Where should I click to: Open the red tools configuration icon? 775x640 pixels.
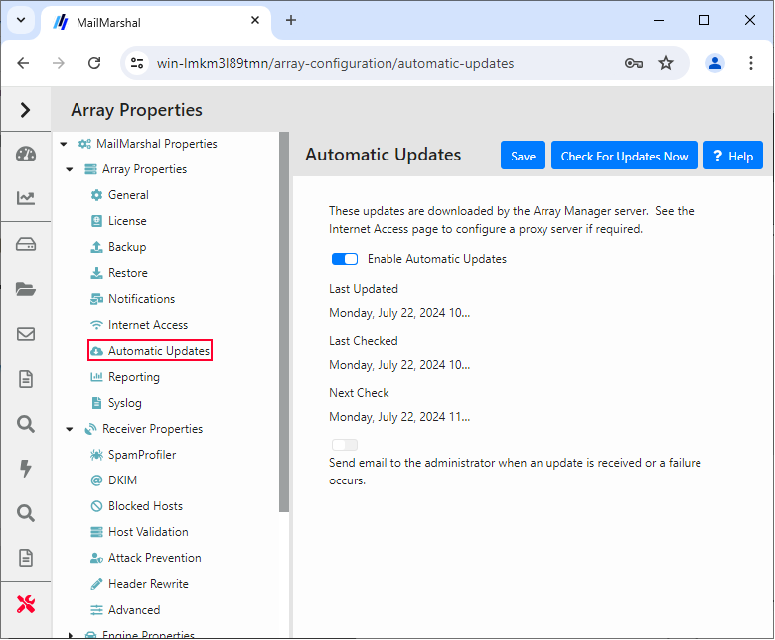coord(26,604)
